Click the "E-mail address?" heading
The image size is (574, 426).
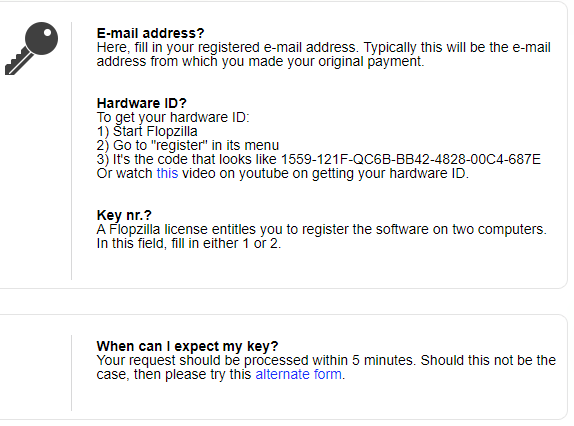pos(150,33)
